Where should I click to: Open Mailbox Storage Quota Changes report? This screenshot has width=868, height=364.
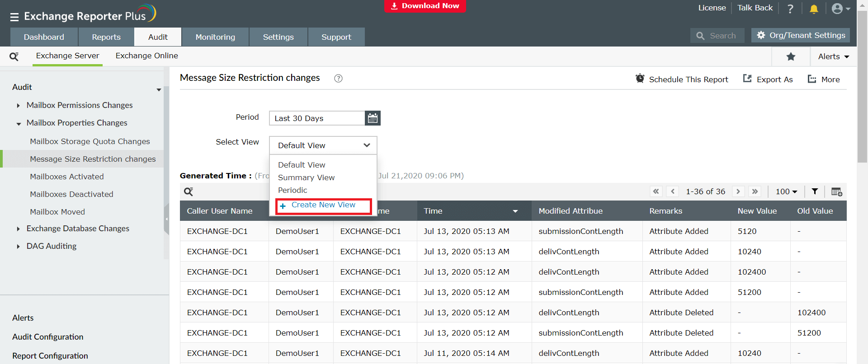point(90,141)
